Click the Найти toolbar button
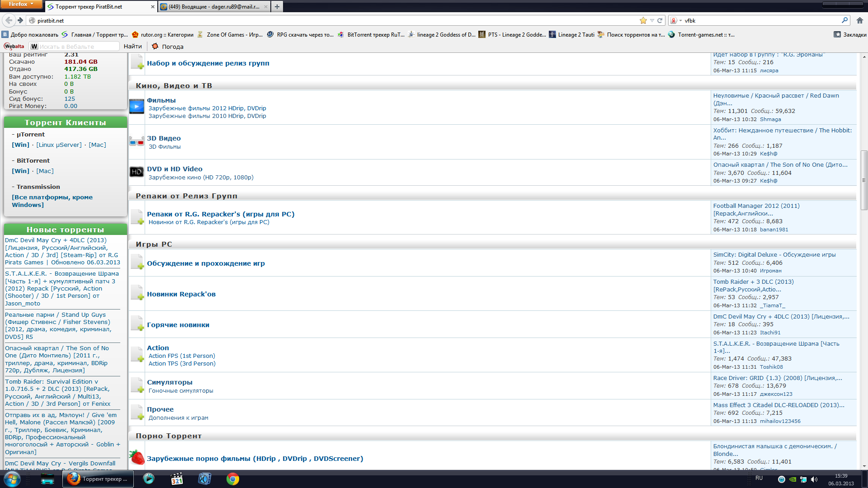 pos(132,46)
